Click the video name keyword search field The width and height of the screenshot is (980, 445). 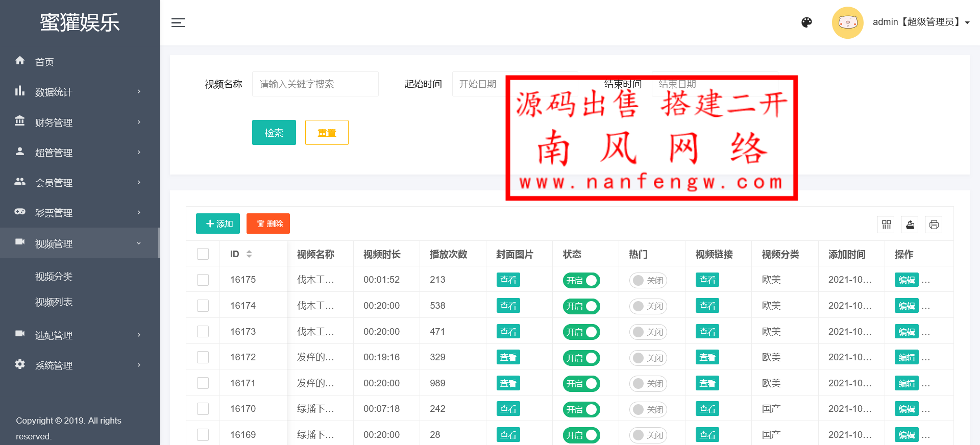315,84
